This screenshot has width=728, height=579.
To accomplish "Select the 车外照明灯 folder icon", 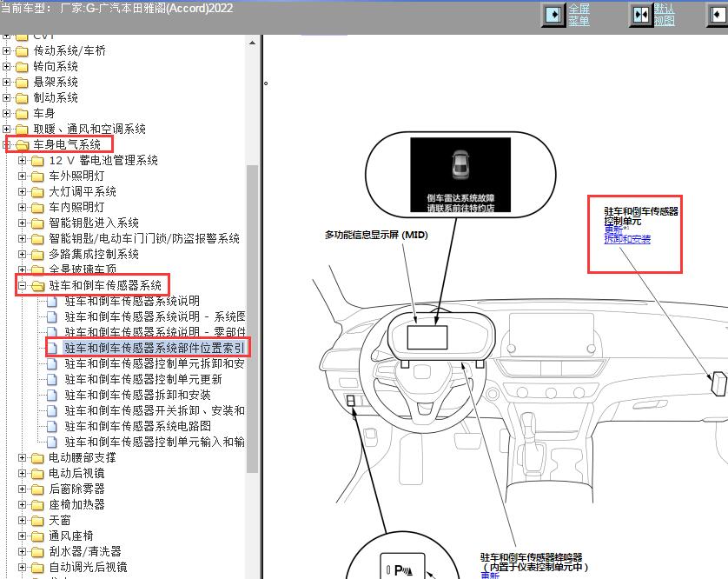I will click(x=37, y=176).
